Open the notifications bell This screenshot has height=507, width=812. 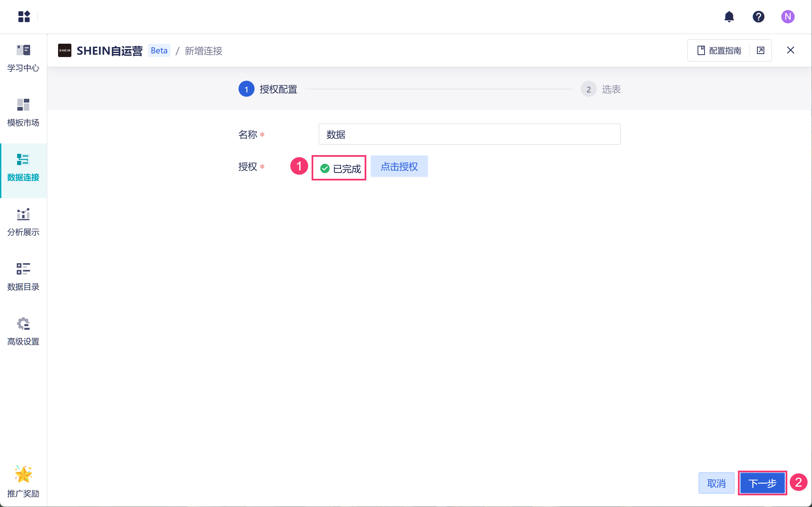(x=729, y=16)
